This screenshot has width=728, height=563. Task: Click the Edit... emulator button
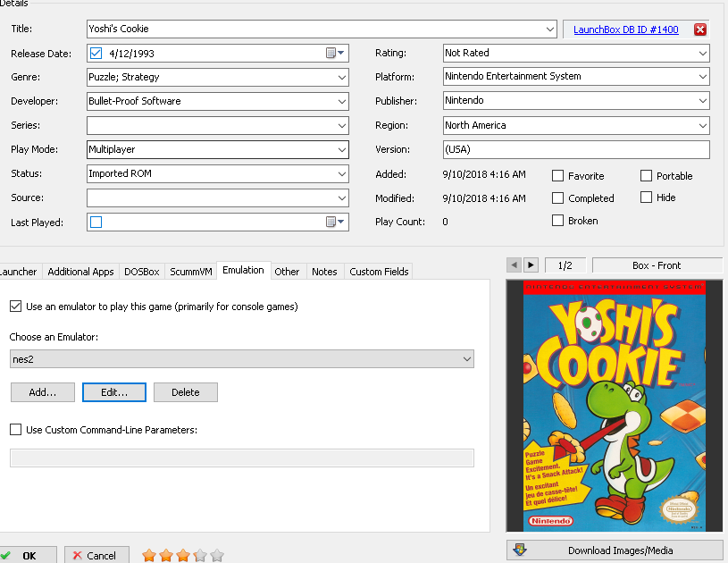click(x=114, y=392)
